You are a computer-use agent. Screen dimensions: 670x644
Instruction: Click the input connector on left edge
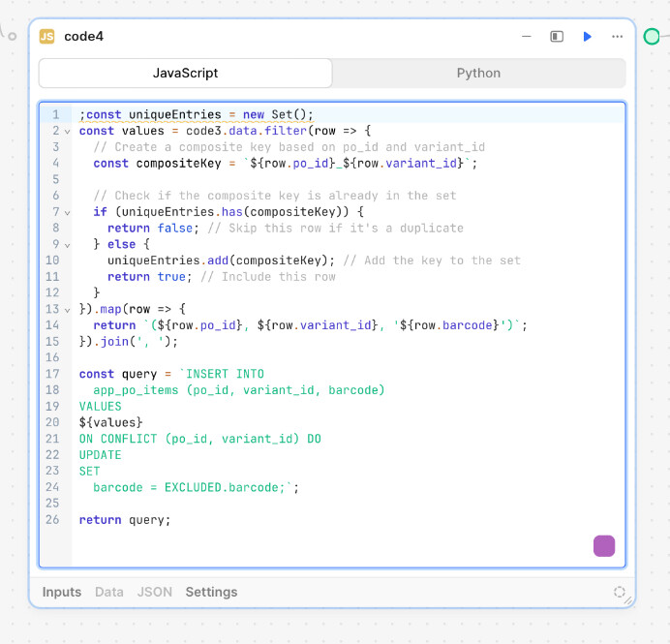coord(10,36)
